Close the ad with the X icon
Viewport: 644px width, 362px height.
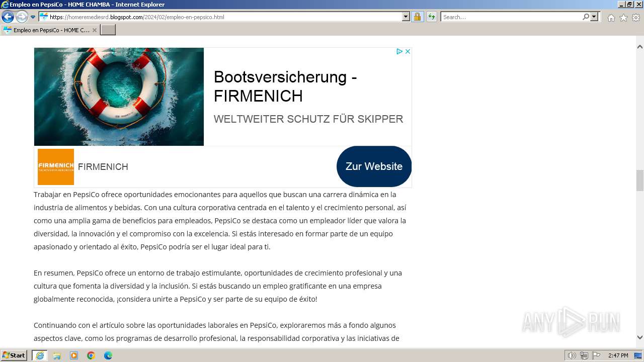pyautogui.click(x=408, y=51)
